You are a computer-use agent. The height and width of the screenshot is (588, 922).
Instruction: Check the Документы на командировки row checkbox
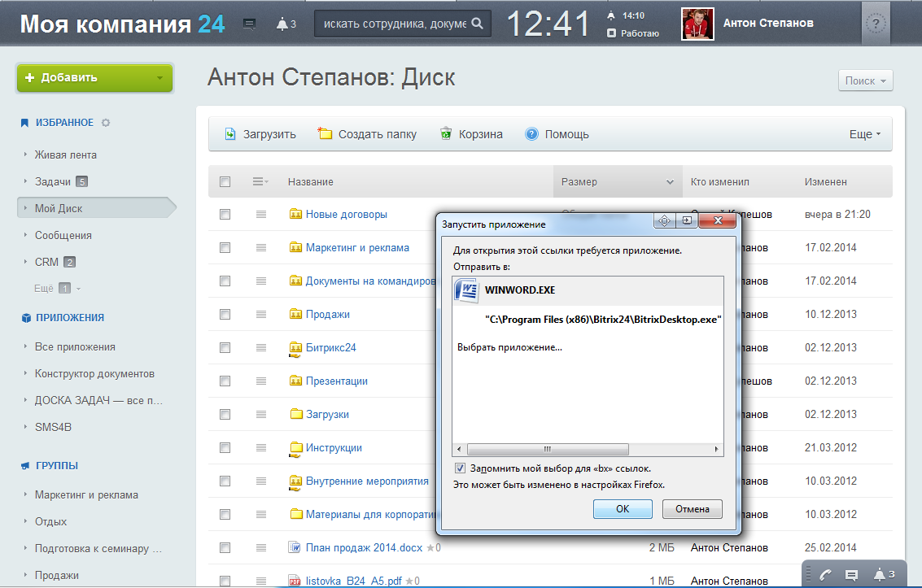coord(225,281)
